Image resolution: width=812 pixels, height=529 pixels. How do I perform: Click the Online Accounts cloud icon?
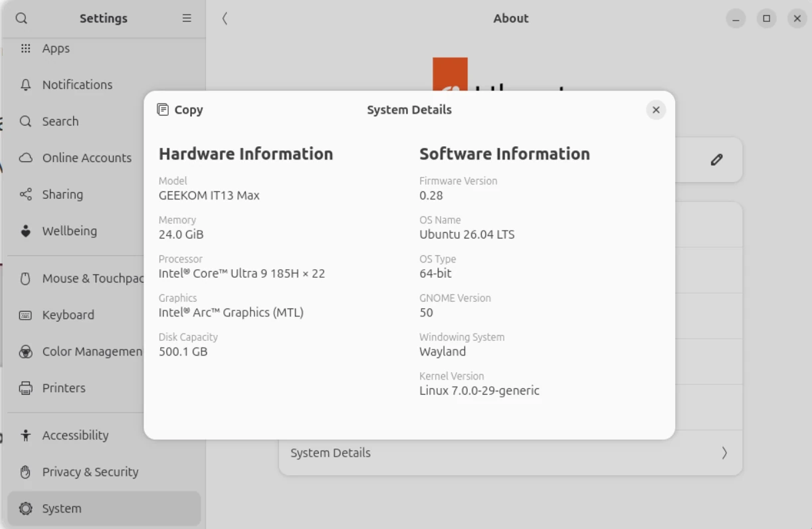pyautogui.click(x=25, y=158)
